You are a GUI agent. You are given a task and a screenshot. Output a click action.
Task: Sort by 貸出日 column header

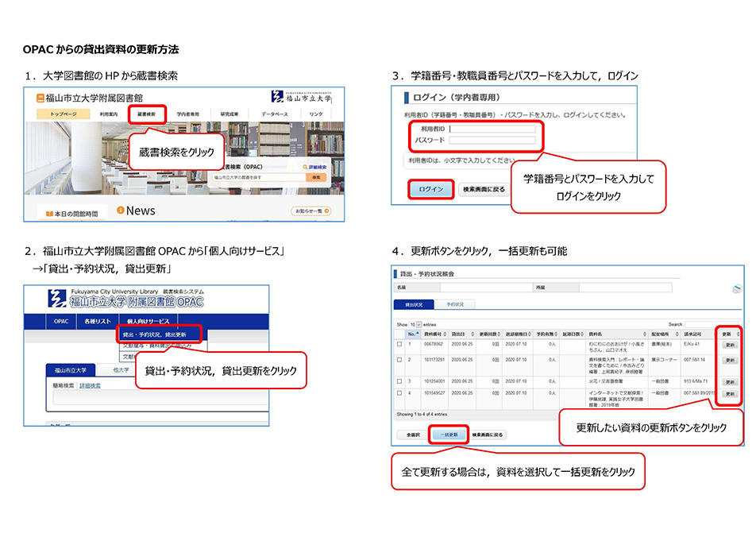point(462,334)
